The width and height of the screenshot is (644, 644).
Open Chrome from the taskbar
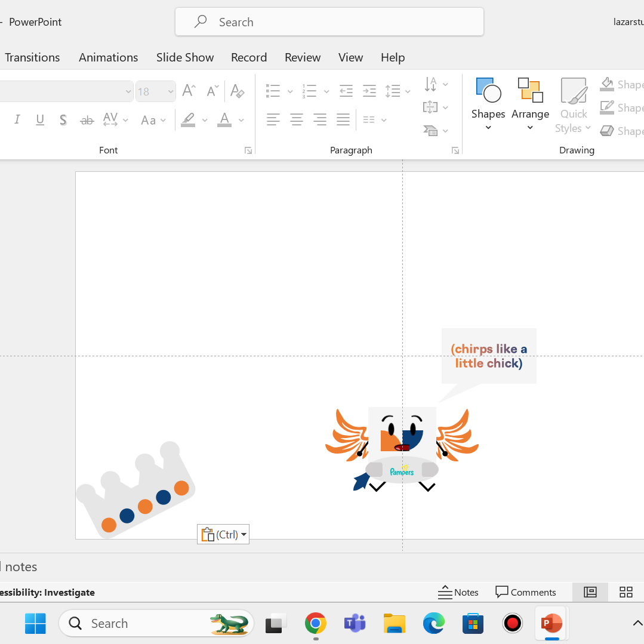point(315,623)
